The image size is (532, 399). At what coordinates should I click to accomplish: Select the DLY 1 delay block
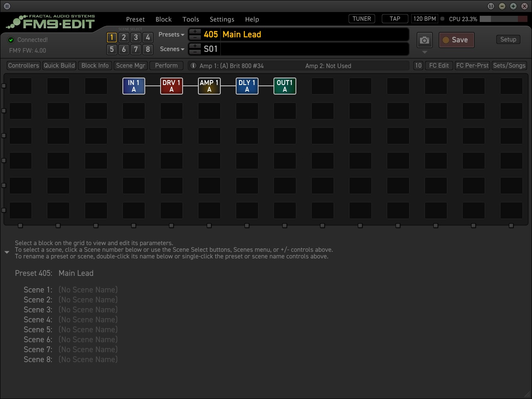(247, 86)
